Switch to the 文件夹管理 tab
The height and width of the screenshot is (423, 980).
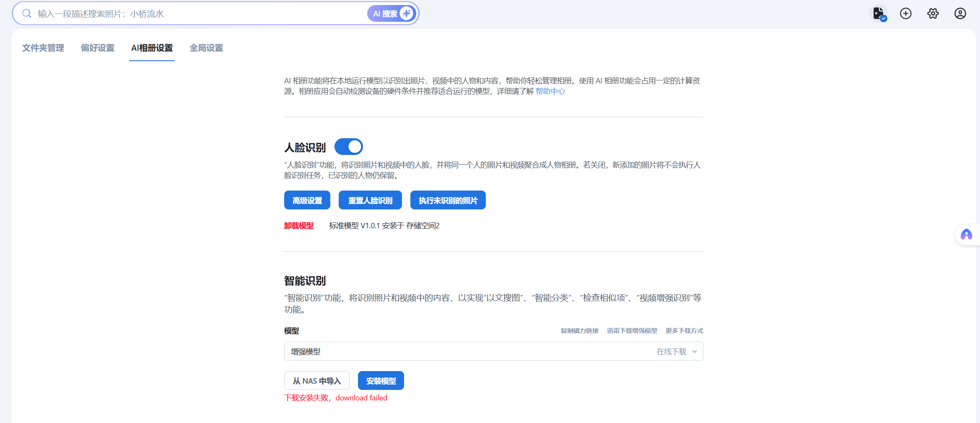[x=43, y=48]
